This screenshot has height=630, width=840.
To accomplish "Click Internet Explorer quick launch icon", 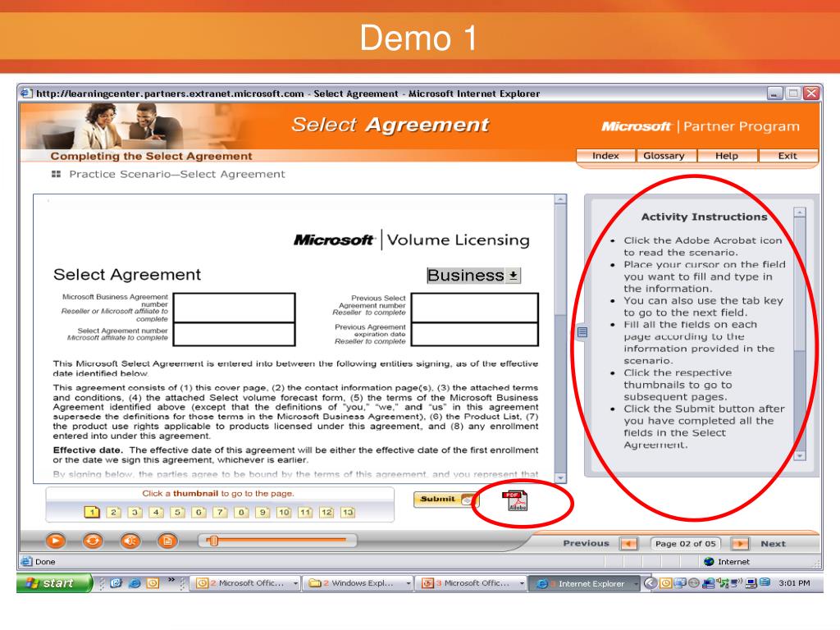I will (135, 583).
